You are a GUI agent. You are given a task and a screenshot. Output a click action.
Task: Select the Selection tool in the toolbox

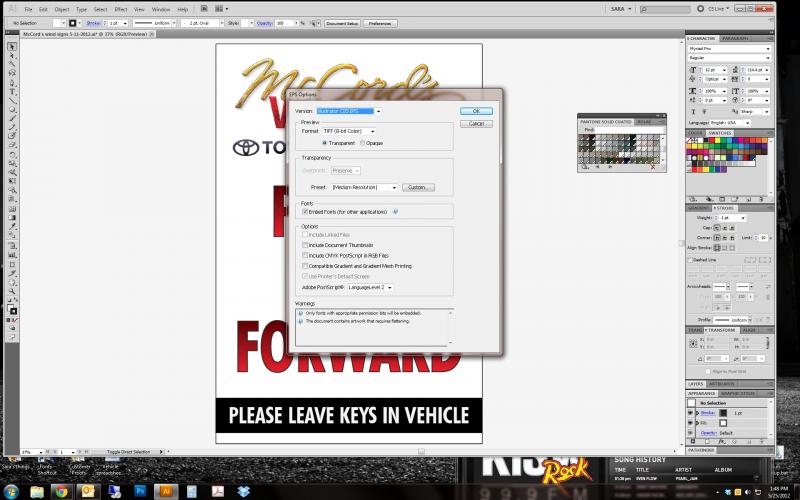[x=12, y=46]
